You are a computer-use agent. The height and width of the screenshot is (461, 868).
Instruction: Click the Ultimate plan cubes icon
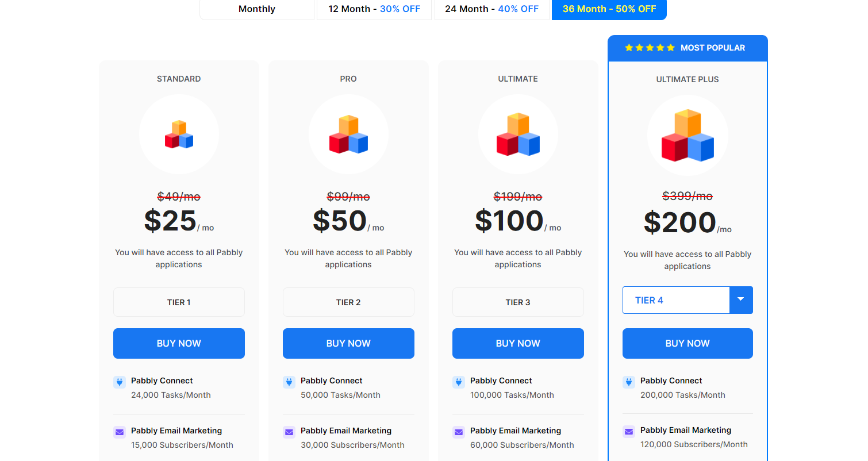click(518, 135)
